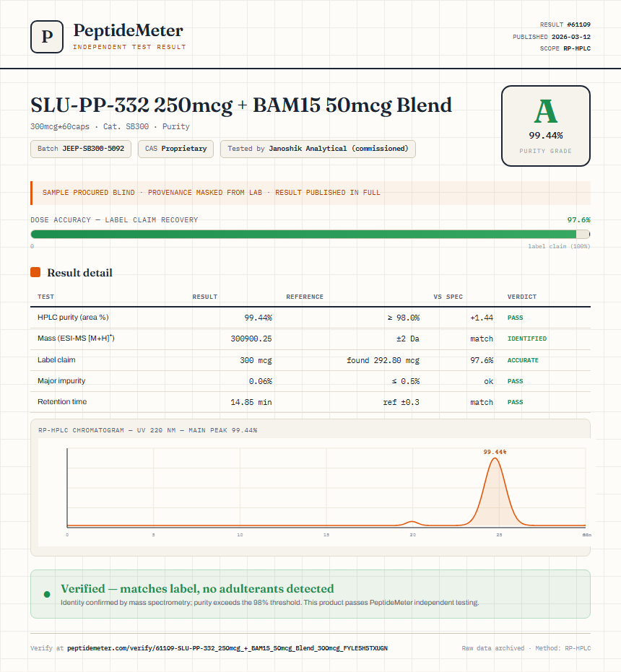Viewport: 621px width, 672px height.
Task: Click the PASS verdict for HPLC purity
Action: coord(515,318)
